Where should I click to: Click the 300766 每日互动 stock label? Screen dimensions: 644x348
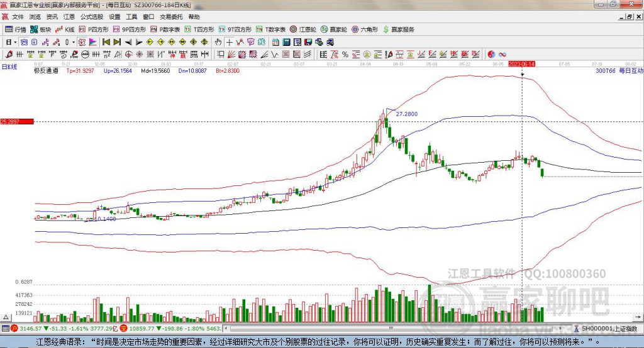click(x=619, y=70)
